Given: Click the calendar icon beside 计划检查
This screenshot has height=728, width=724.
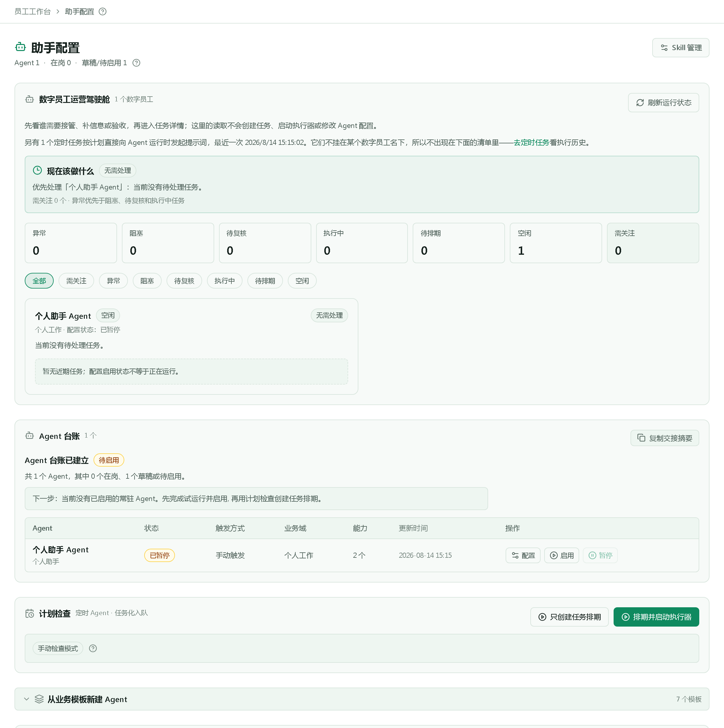Looking at the screenshot, I should tap(29, 614).
